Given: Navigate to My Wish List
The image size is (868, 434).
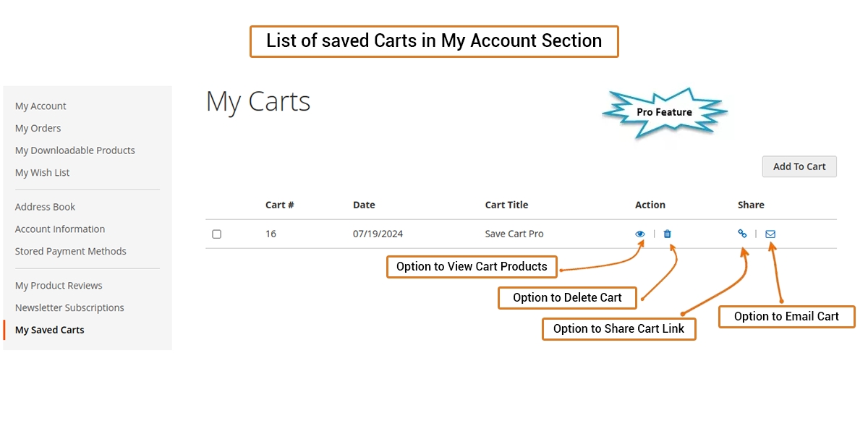Looking at the screenshot, I should tap(43, 173).
